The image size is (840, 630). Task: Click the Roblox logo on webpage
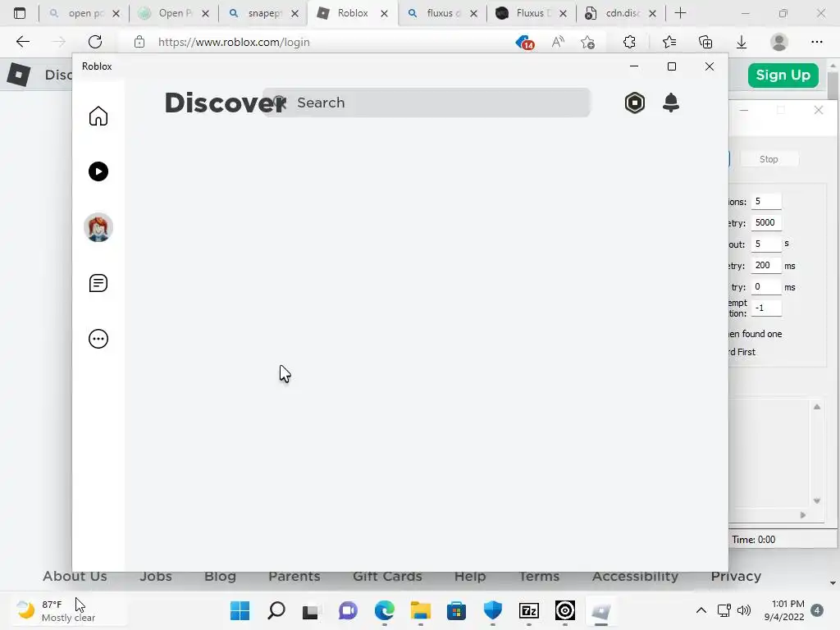click(x=19, y=75)
